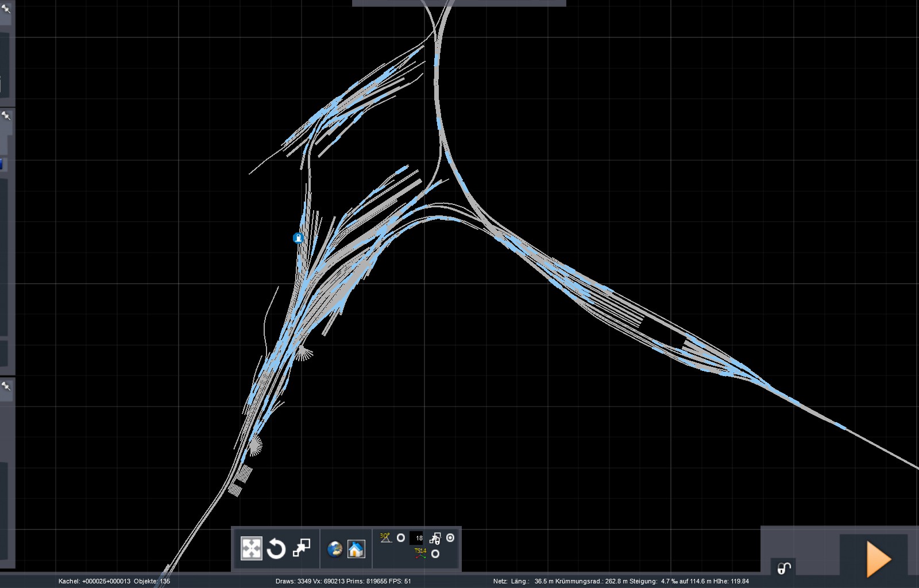Click the small scale-with-lock icon
The height and width of the screenshot is (588, 919).
435,538
